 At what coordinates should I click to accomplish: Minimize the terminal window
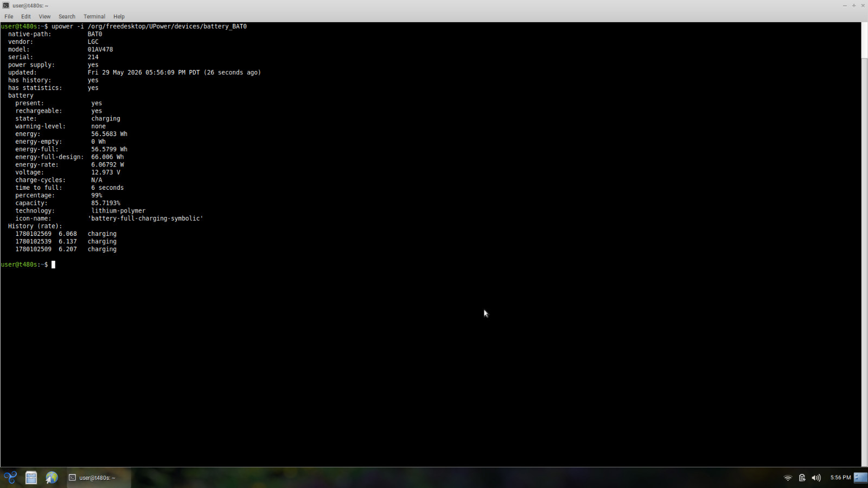[x=845, y=5]
